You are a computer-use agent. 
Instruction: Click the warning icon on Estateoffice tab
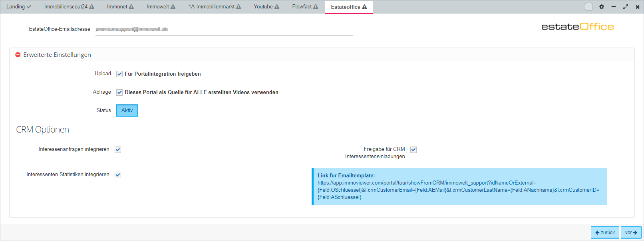click(x=364, y=7)
